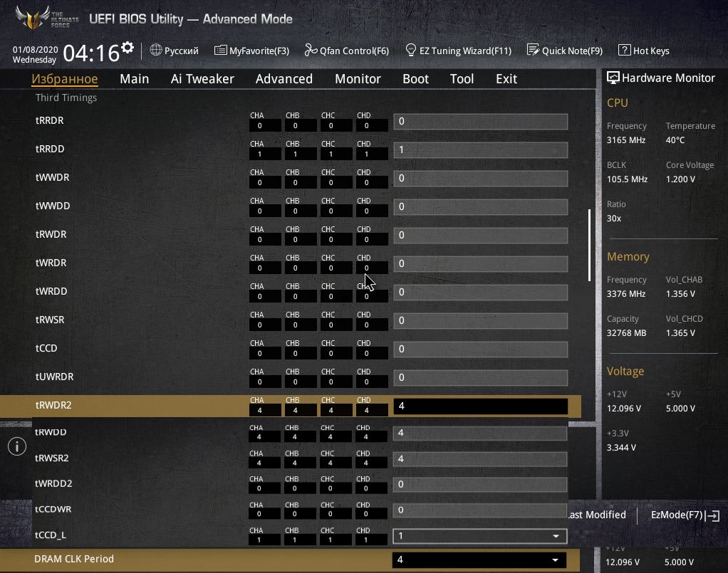728x573 pixels.
Task: Show Hot Keys question mark icon
Action: 625,50
